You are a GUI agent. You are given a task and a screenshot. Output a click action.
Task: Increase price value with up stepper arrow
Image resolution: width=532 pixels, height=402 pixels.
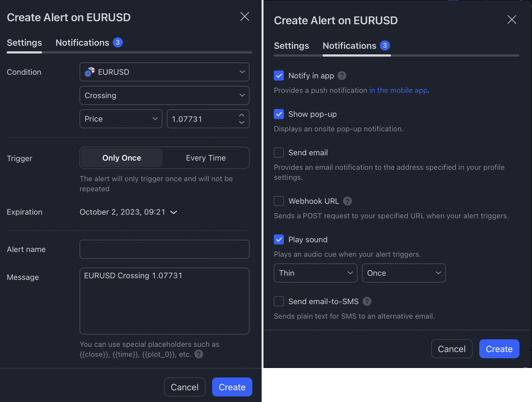pyautogui.click(x=242, y=115)
